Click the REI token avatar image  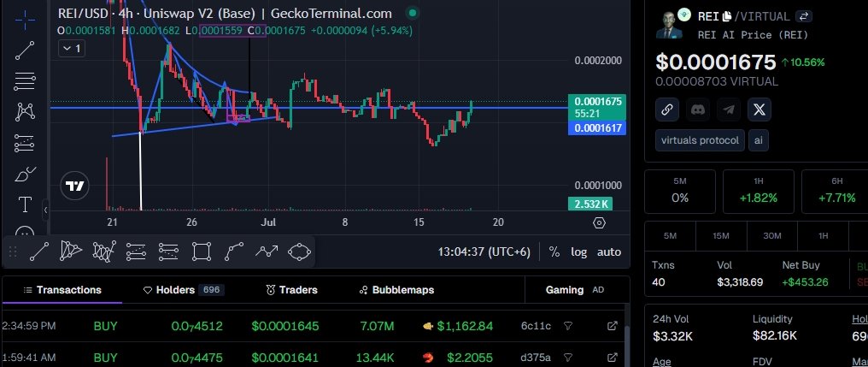pos(669,25)
